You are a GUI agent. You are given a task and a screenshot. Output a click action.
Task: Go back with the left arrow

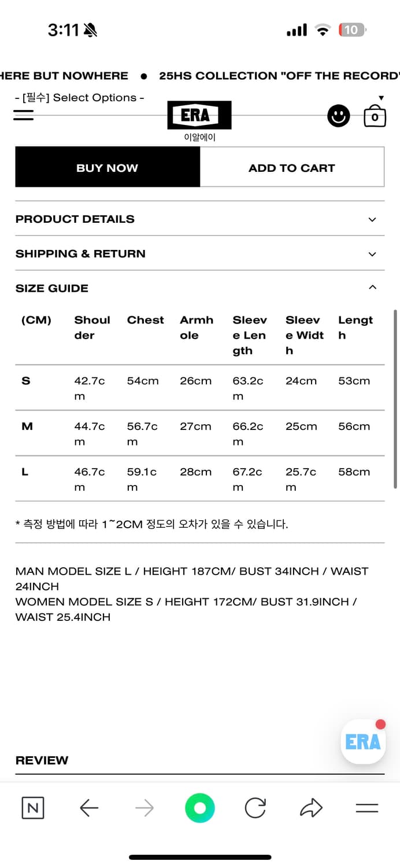(x=89, y=808)
